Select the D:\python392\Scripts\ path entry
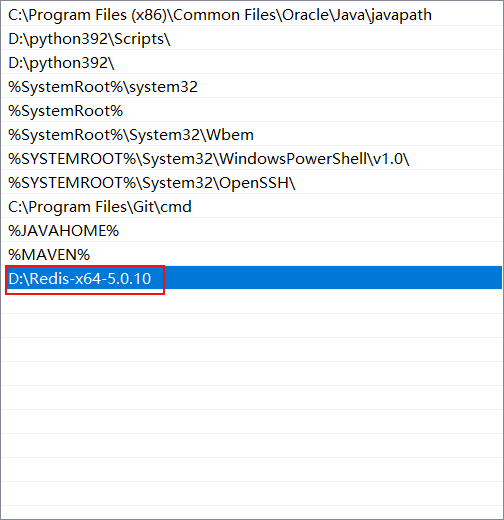 [252, 39]
